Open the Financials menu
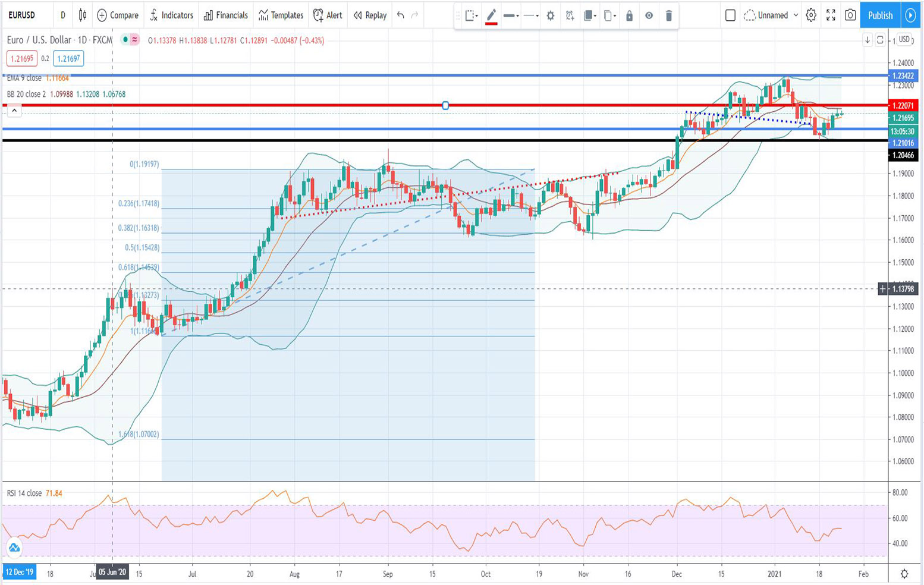Screen dimensions: 924x585 click(x=226, y=15)
